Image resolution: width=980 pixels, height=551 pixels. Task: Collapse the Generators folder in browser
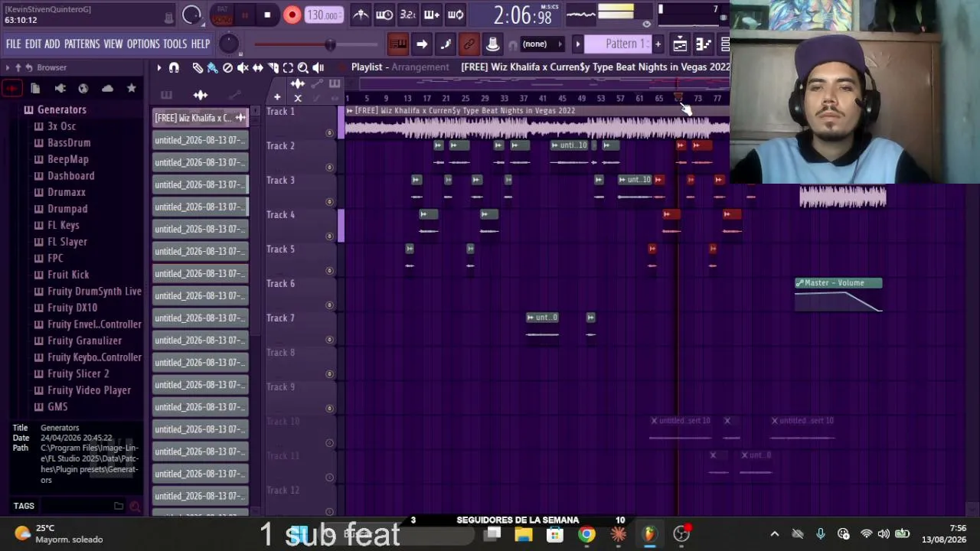(x=55, y=109)
